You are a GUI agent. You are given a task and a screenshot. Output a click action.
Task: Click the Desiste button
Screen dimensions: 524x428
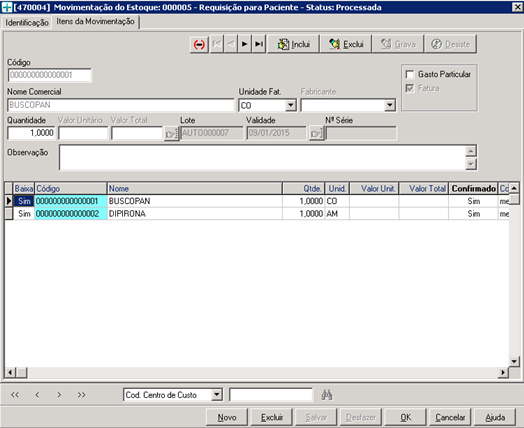coord(450,44)
